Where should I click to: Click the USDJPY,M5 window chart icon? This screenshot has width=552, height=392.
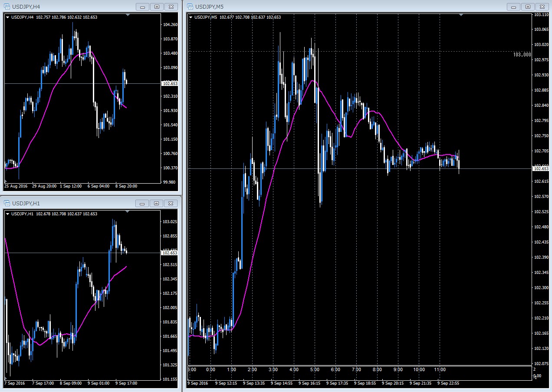190,7
